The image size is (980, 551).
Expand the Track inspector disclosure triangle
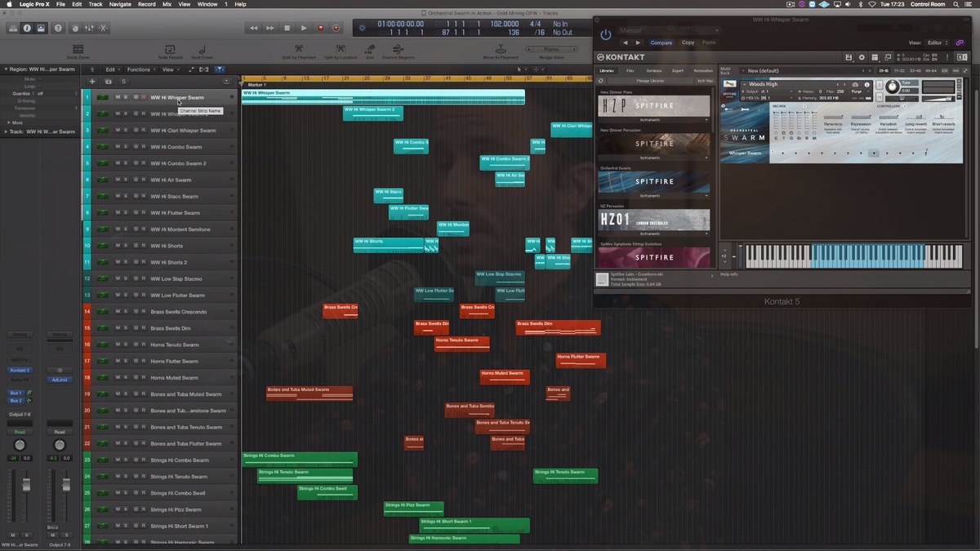coord(6,131)
